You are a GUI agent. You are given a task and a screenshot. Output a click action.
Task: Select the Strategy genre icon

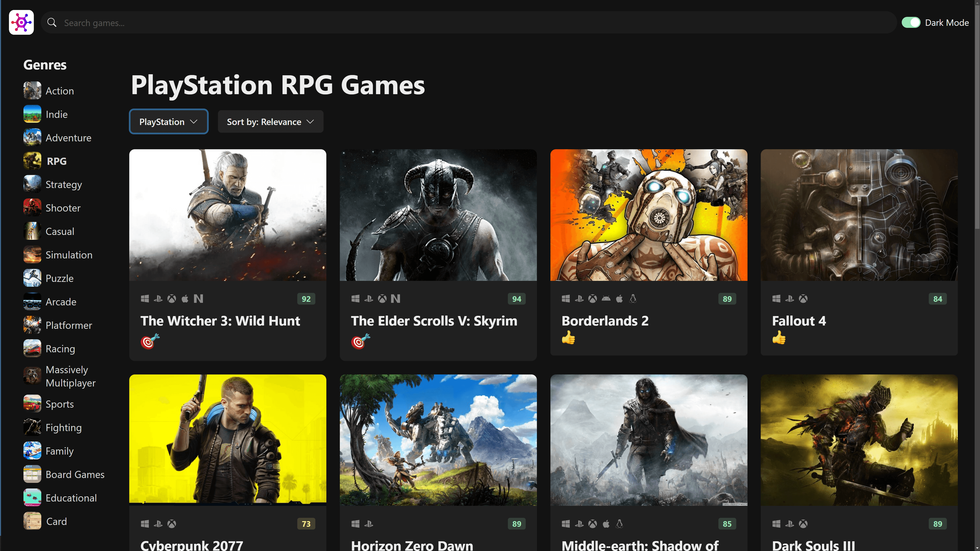32,185
